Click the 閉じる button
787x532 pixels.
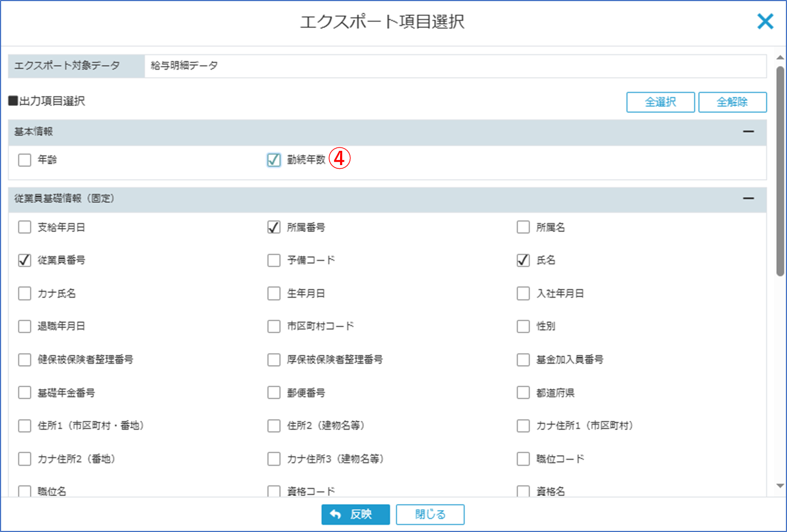click(430, 514)
